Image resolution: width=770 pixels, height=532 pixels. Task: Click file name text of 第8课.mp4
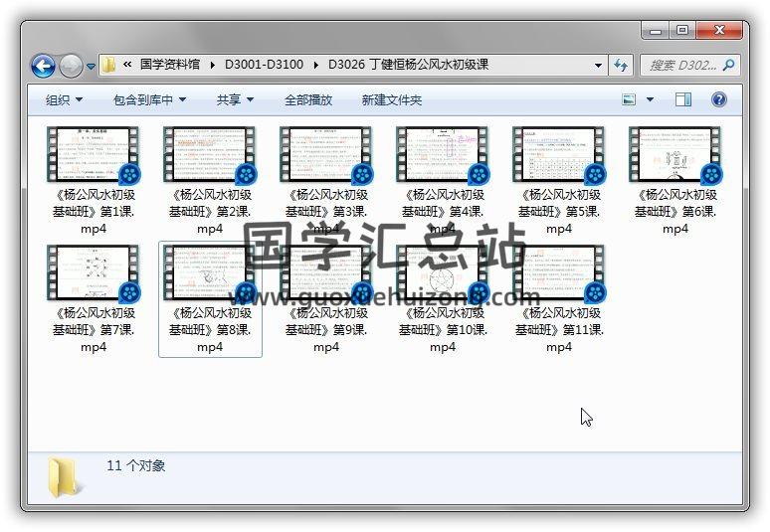210,330
